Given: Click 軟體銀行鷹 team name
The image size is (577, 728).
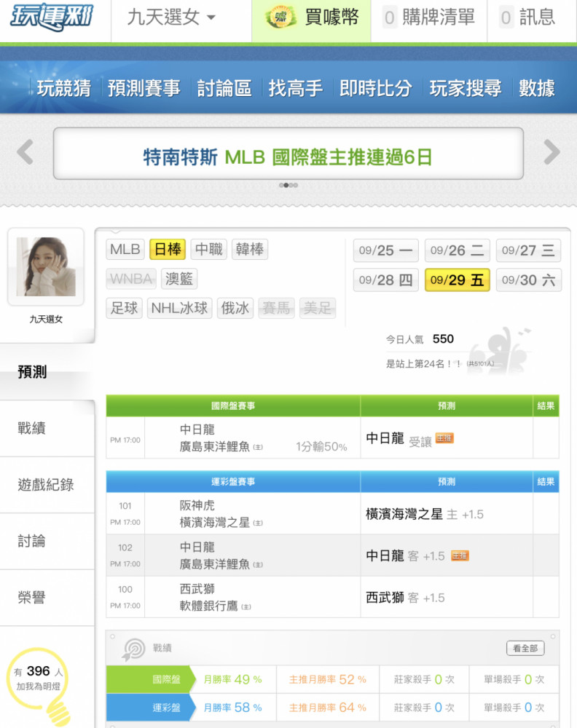Looking at the screenshot, I should tap(208, 606).
